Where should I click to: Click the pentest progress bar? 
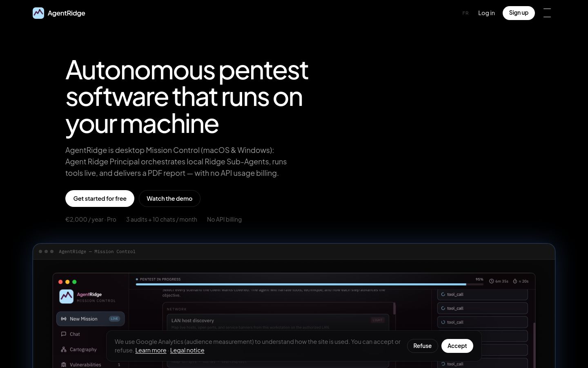pyautogui.click(x=310, y=284)
